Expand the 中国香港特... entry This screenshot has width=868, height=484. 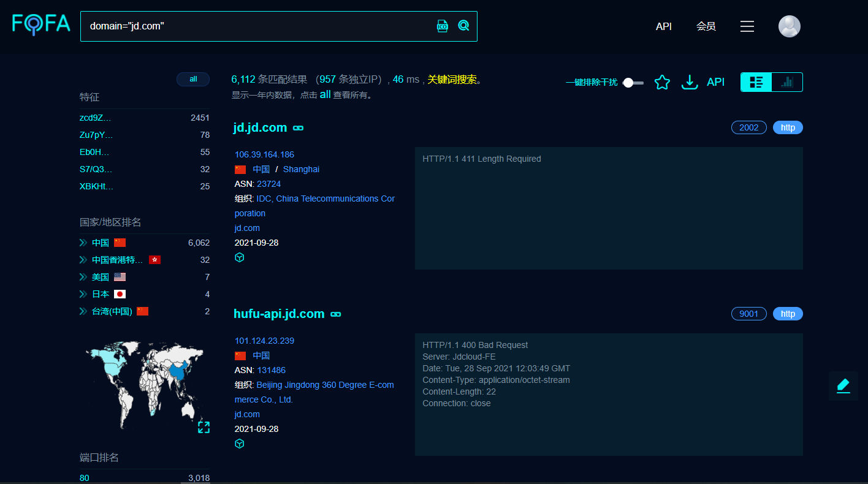click(83, 260)
